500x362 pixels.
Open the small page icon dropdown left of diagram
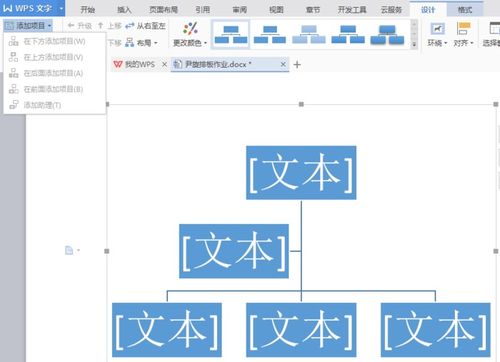(72, 250)
